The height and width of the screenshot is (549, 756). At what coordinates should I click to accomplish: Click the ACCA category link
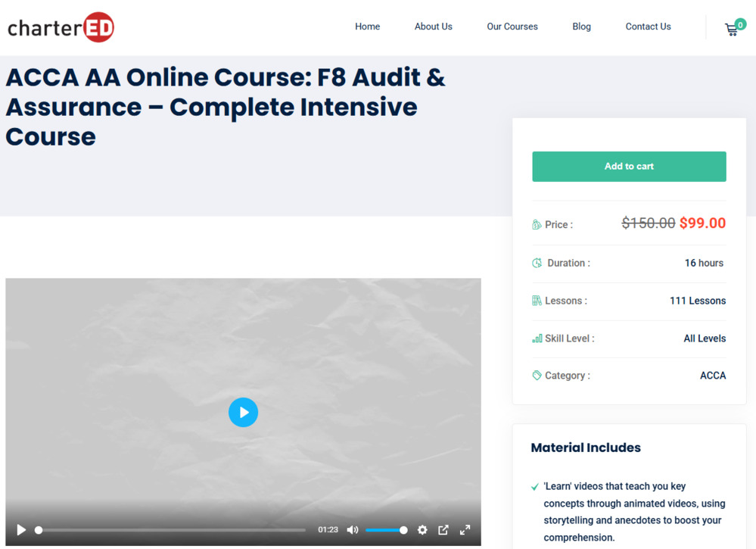[x=713, y=376]
